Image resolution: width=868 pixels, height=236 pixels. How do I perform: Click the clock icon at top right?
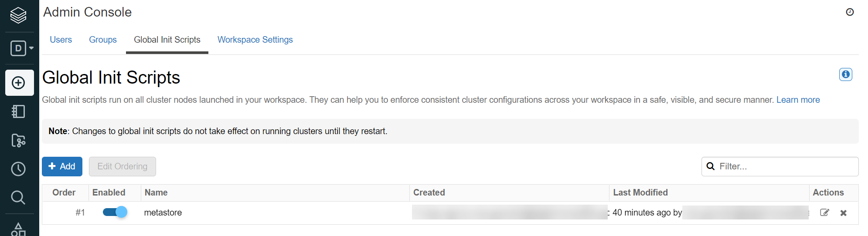tap(850, 12)
